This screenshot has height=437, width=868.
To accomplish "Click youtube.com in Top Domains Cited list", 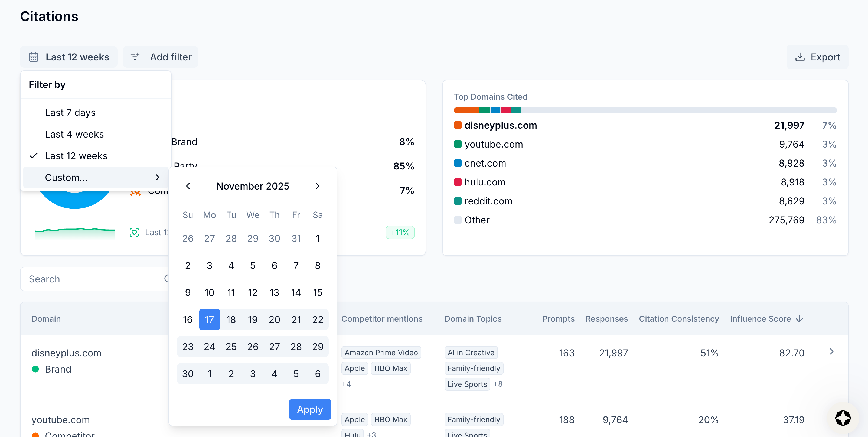I will pyautogui.click(x=493, y=144).
